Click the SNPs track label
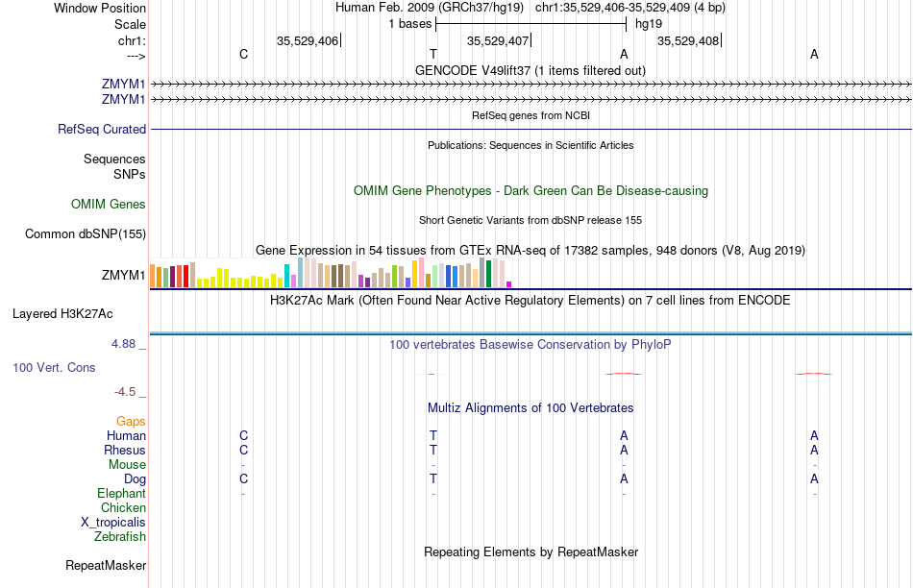Viewport: 913px width, 588px height. [130, 174]
